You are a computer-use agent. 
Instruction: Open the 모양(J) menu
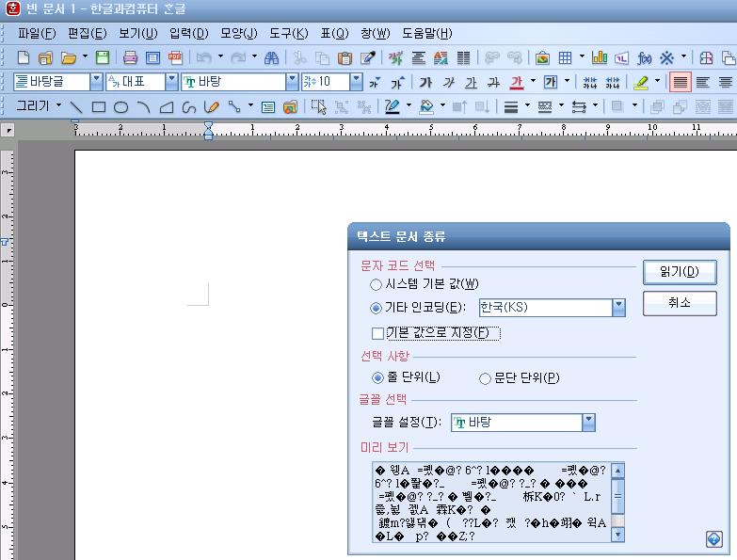[239, 33]
